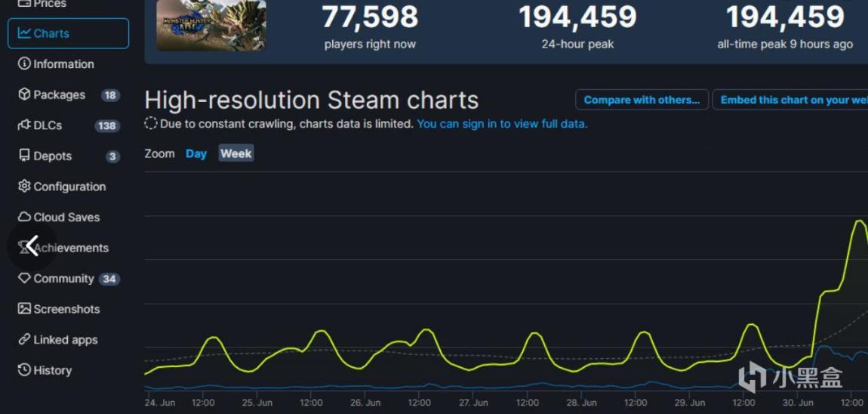Screen dimensions: 868x414
Task: Click the 18 Packages count badge
Action: point(110,95)
